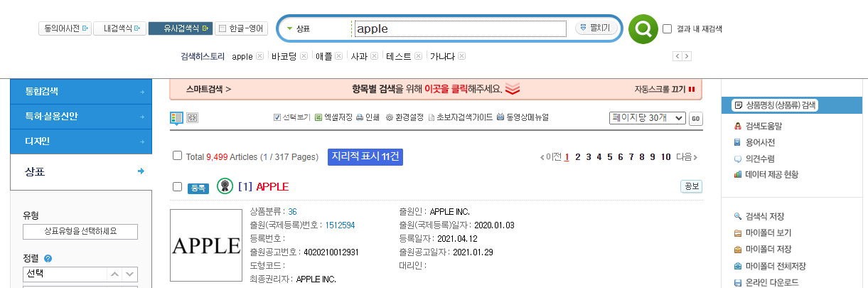The width and height of the screenshot is (868, 288).
Task: Open 환경설정 settings gear
Action: pos(404,117)
